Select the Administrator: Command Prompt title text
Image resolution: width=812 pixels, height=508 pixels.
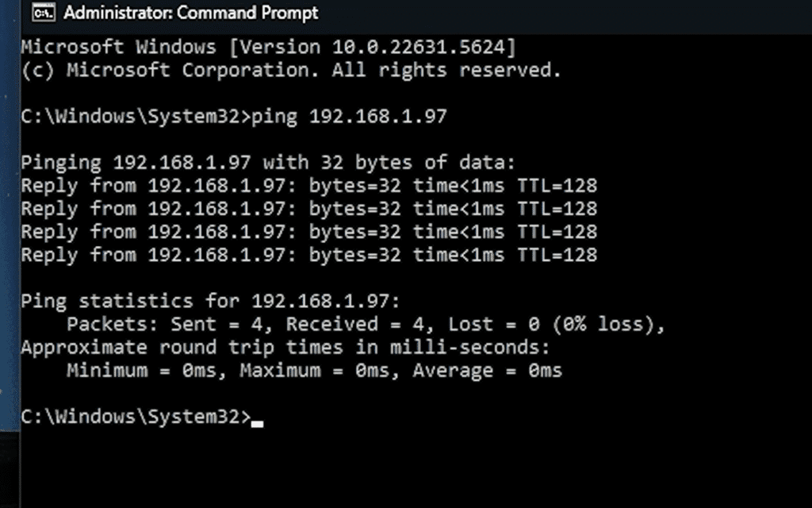pos(190,13)
